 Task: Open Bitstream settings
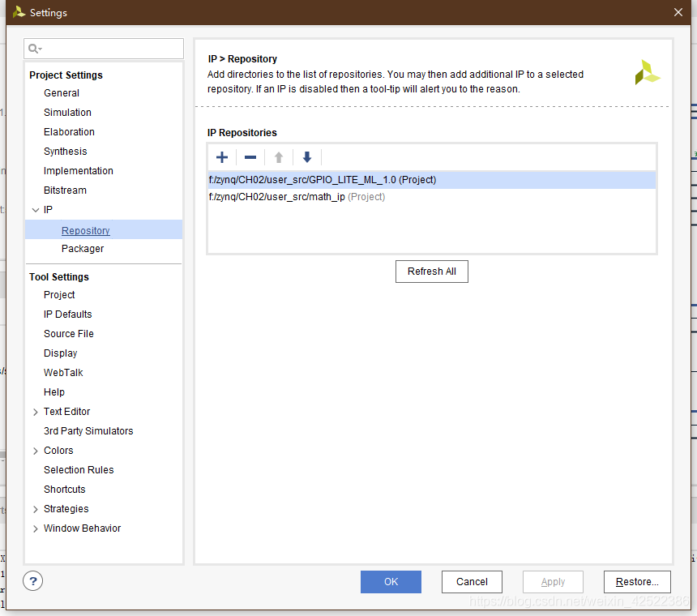click(x=65, y=190)
